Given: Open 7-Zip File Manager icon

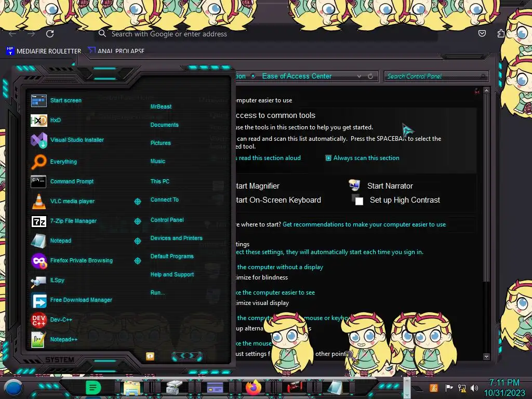Looking at the screenshot, I should click(x=38, y=221).
